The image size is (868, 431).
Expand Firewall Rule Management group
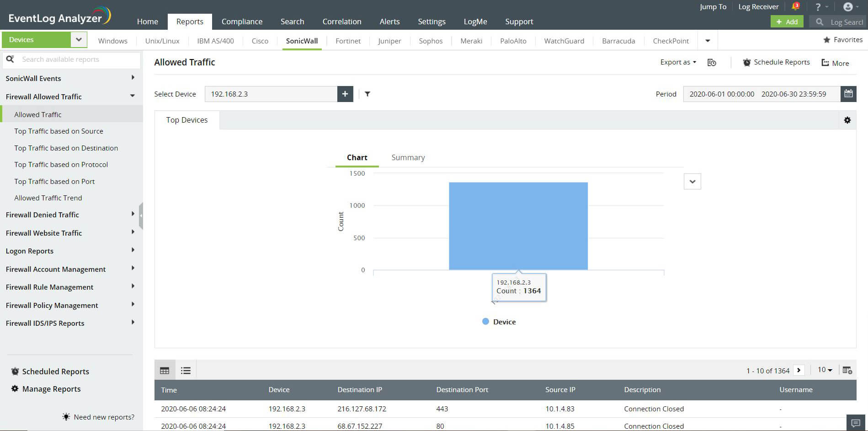click(x=133, y=286)
